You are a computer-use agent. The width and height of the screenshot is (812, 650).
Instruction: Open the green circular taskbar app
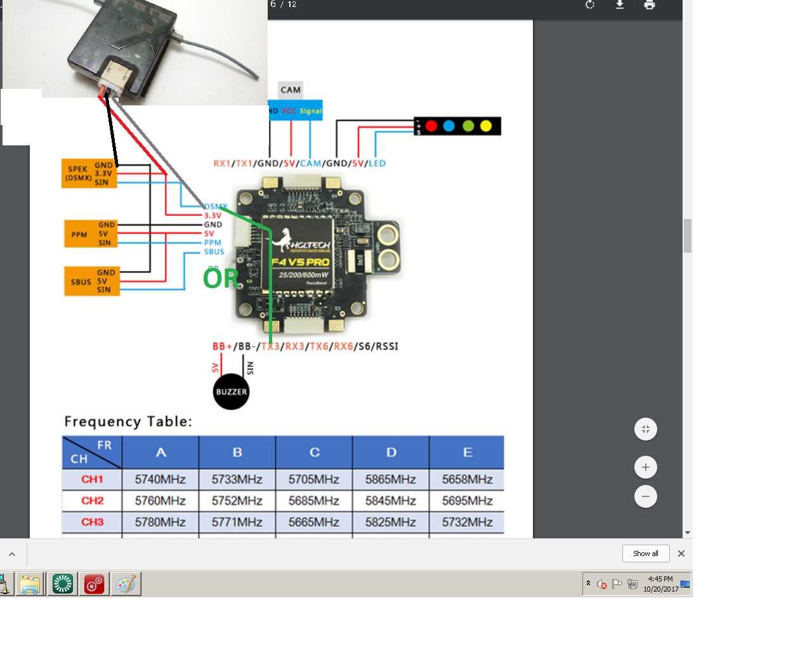(x=63, y=584)
